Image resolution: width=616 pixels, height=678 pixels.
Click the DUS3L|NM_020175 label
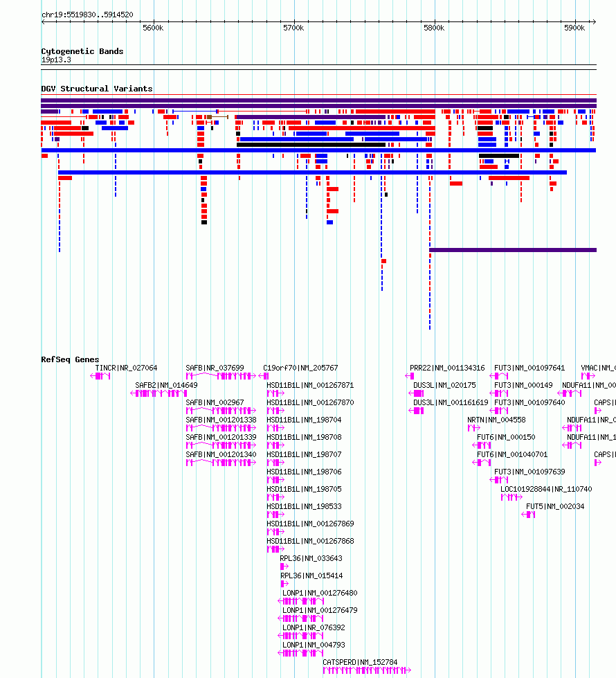coord(445,385)
